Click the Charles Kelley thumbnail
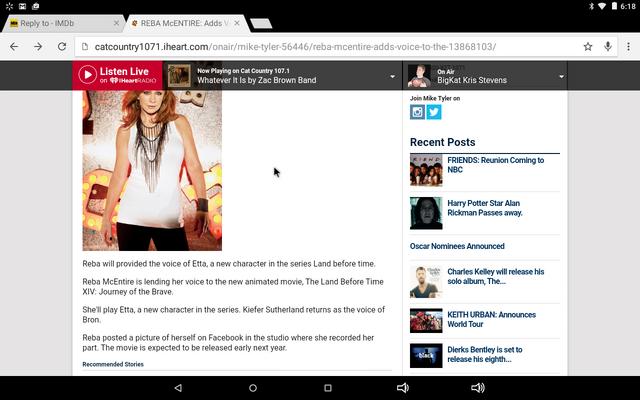This screenshot has height=400, width=640. [426, 282]
